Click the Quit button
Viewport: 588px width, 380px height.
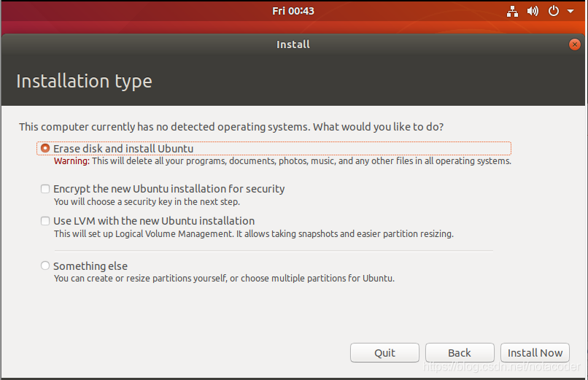click(384, 352)
